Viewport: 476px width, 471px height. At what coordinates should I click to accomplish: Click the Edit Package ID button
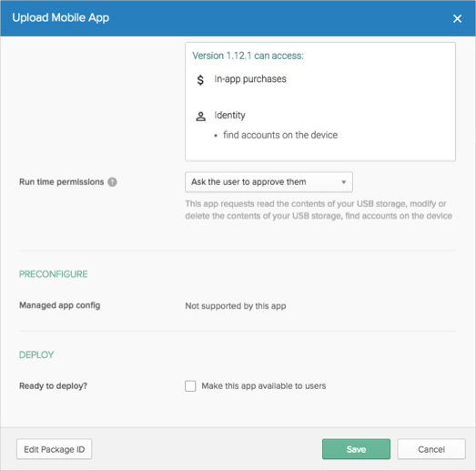[54, 449]
